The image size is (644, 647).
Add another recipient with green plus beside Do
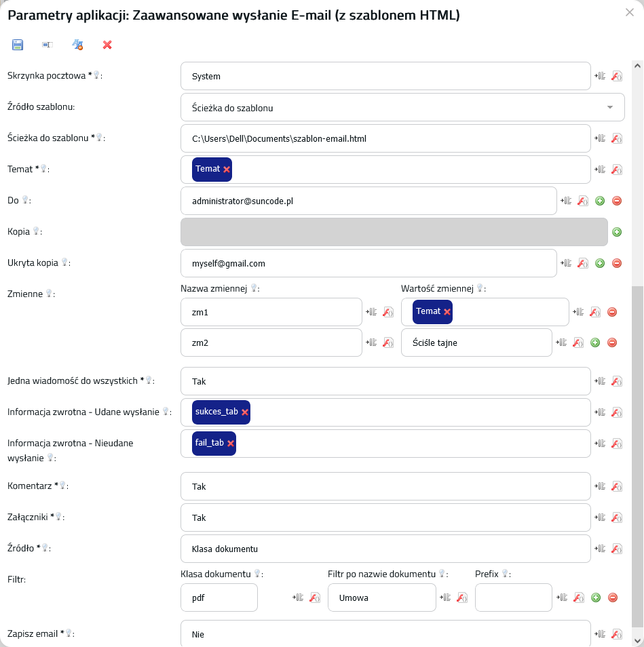[600, 201]
